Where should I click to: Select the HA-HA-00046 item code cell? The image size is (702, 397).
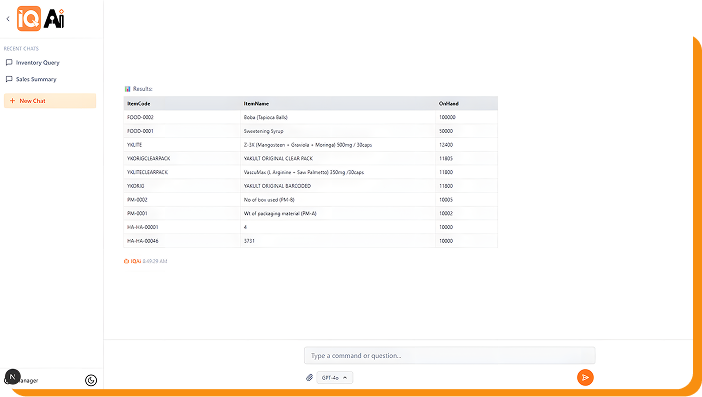(x=182, y=241)
